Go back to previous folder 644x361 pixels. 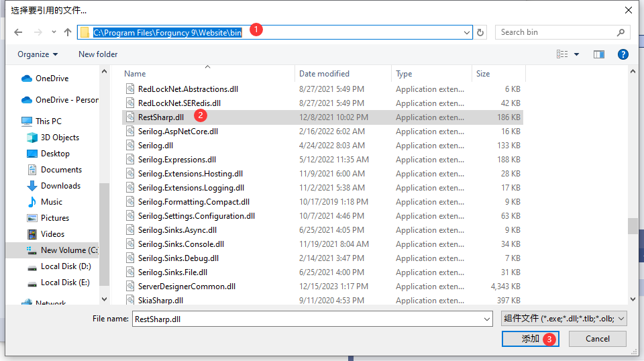(18, 32)
